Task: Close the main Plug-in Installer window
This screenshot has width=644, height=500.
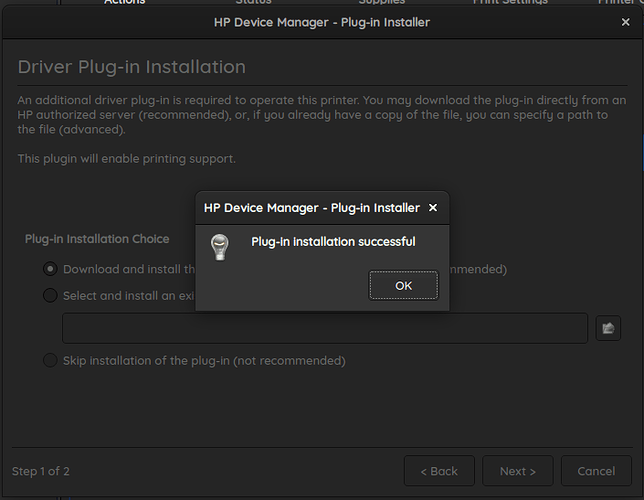Action: tap(627, 22)
